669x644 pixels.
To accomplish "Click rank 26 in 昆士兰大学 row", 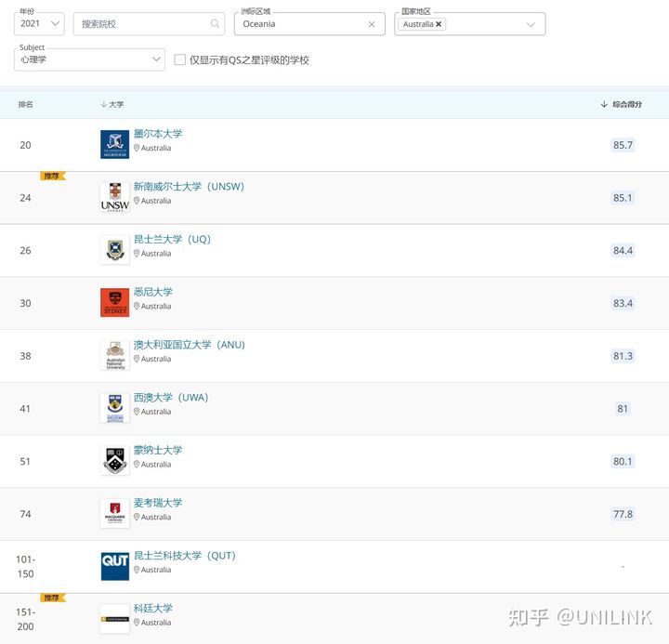I will coord(25,251).
